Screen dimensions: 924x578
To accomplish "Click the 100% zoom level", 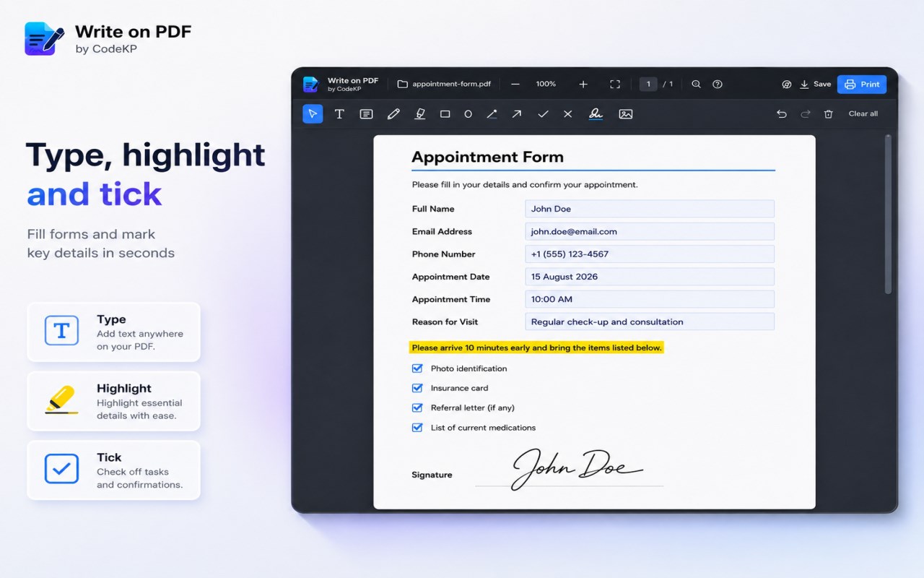I will [x=546, y=85].
